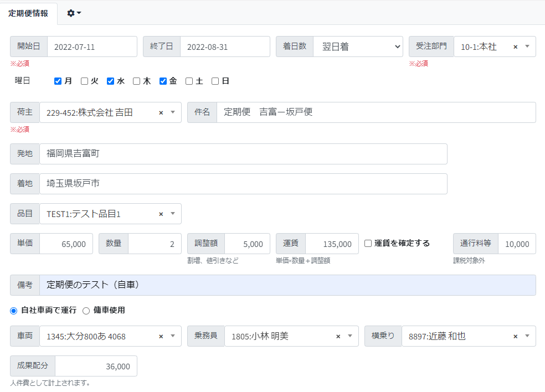Remove the selected 乗務員 using the × icon
The width and height of the screenshot is (545, 392).
pos(338,336)
